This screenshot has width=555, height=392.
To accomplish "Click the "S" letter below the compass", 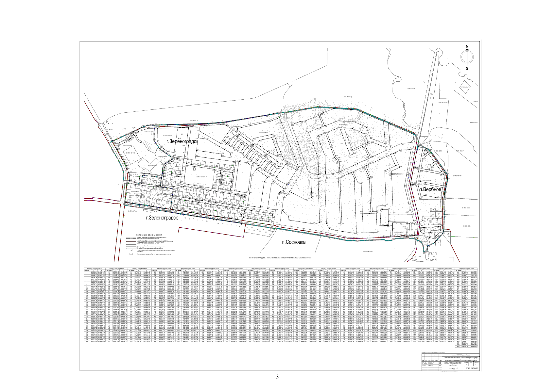I will click(x=467, y=68).
